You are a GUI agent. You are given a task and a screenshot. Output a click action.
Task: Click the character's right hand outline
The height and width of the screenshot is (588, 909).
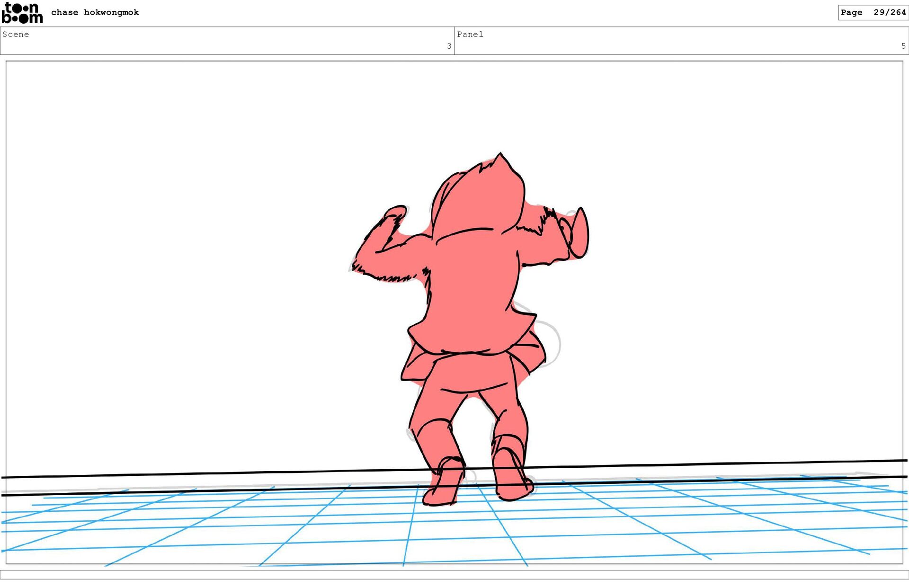[x=580, y=233]
